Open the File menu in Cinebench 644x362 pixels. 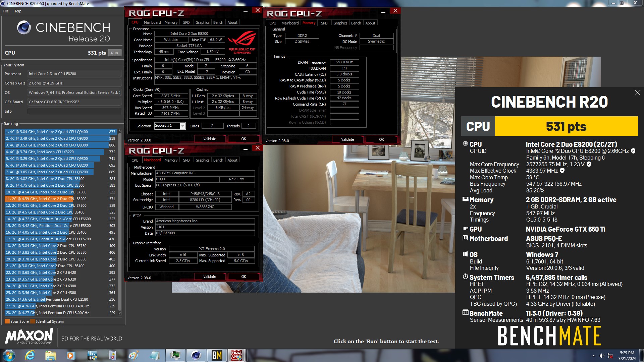6,11
